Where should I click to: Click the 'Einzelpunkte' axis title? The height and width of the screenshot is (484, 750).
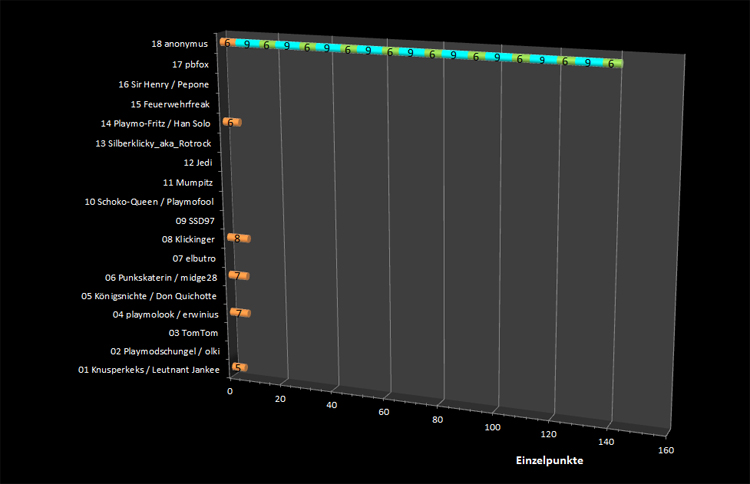pyautogui.click(x=549, y=461)
